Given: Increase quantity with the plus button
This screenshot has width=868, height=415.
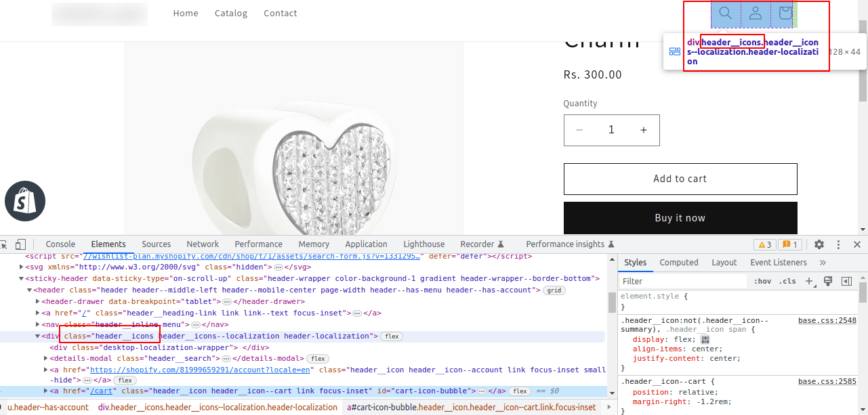Looking at the screenshot, I should [x=643, y=130].
